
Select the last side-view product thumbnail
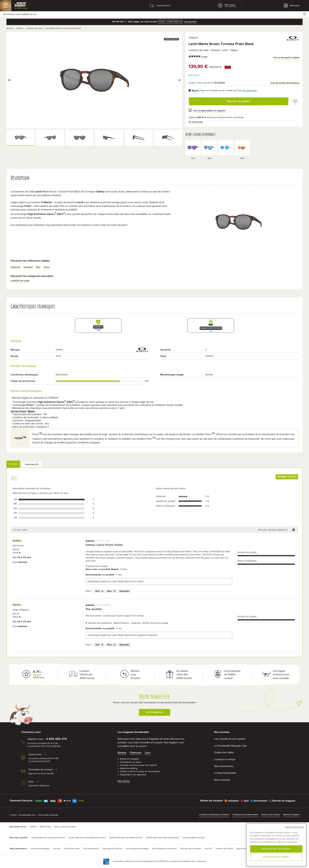coord(168,138)
